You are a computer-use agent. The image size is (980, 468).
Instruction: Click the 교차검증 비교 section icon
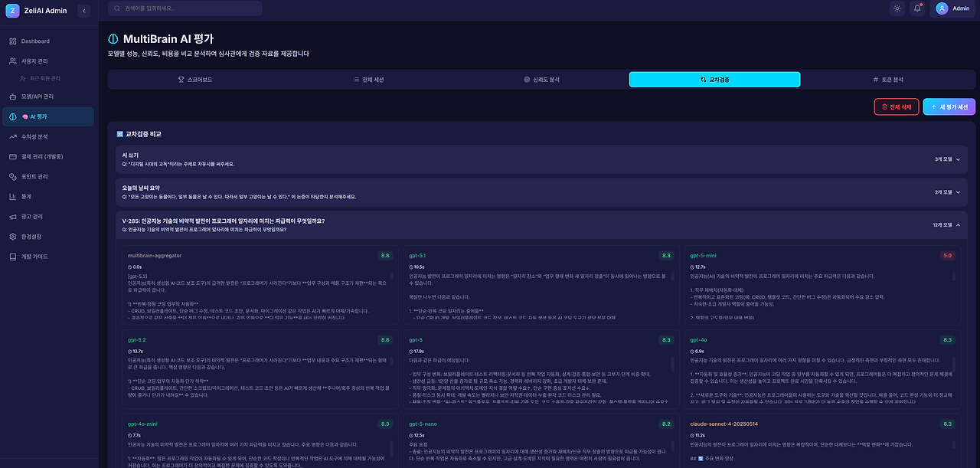pos(119,134)
